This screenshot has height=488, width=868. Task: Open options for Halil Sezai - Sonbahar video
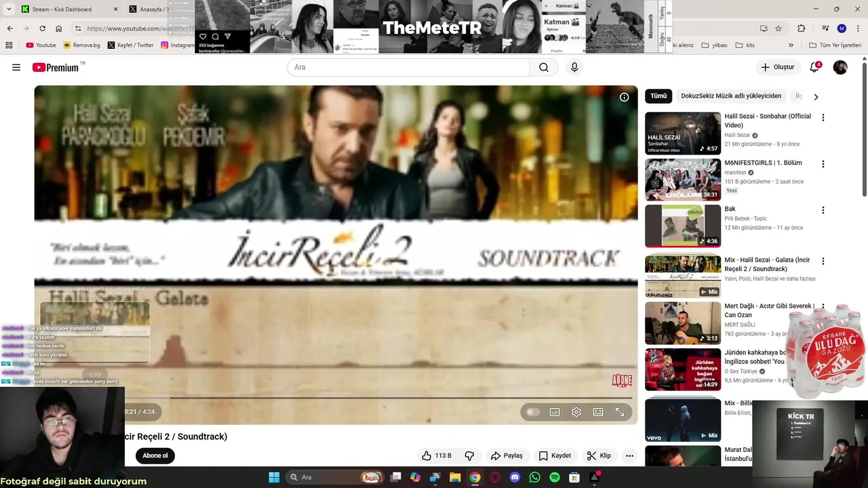[x=823, y=117]
